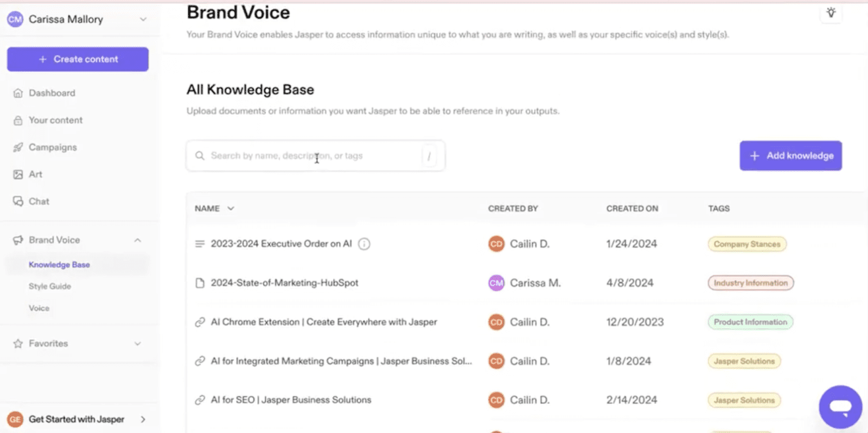Image resolution: width=868 pixels, height=433 pixels.
Task: Click the Add knowledge button
Action: tap(790, 156)
